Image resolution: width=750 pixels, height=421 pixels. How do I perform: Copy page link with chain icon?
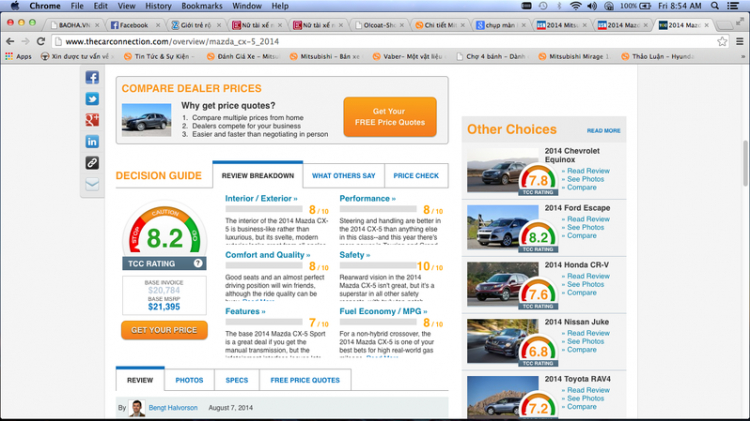[92, 163]
